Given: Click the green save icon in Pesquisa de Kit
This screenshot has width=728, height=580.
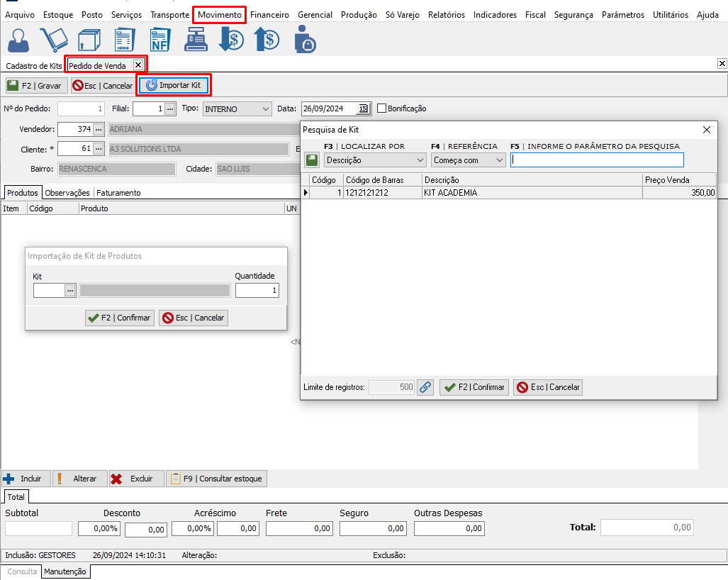Looking at the screenshot, I should [312, 160].
